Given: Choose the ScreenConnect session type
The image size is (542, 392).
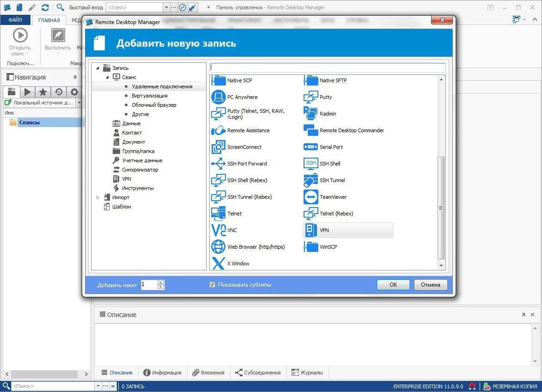Looking at the screenshot, I should (236, 147).
